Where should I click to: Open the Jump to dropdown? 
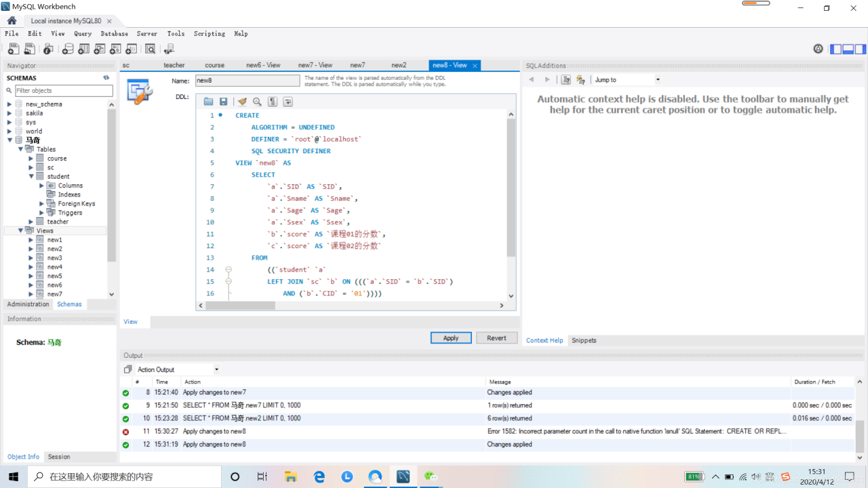pyautogui.click(x=627, y=80)
